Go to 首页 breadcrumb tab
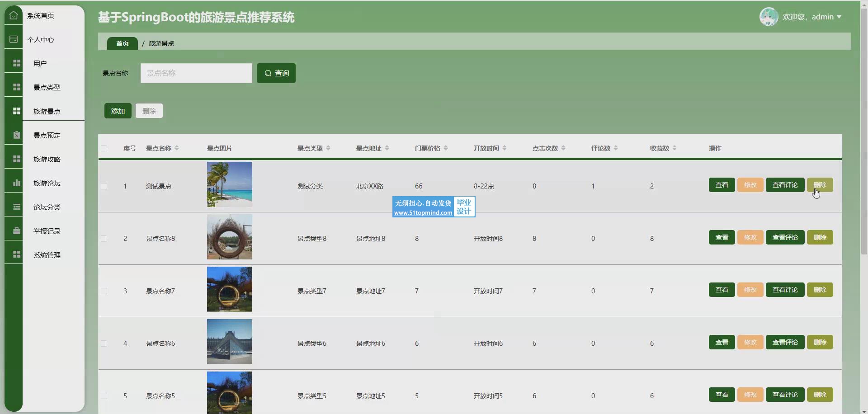The height and width of the screenshot is (414, 868). (x=122, y=43)
